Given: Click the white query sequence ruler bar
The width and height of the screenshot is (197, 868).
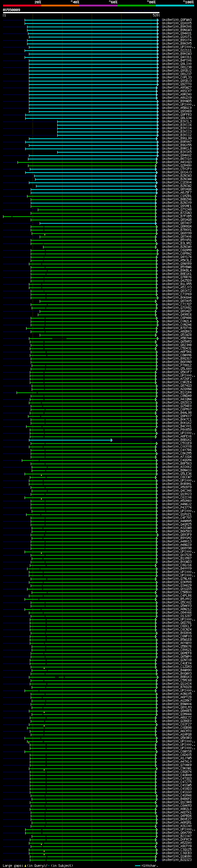Looking at the screenshot, I should tap(81, 13).
